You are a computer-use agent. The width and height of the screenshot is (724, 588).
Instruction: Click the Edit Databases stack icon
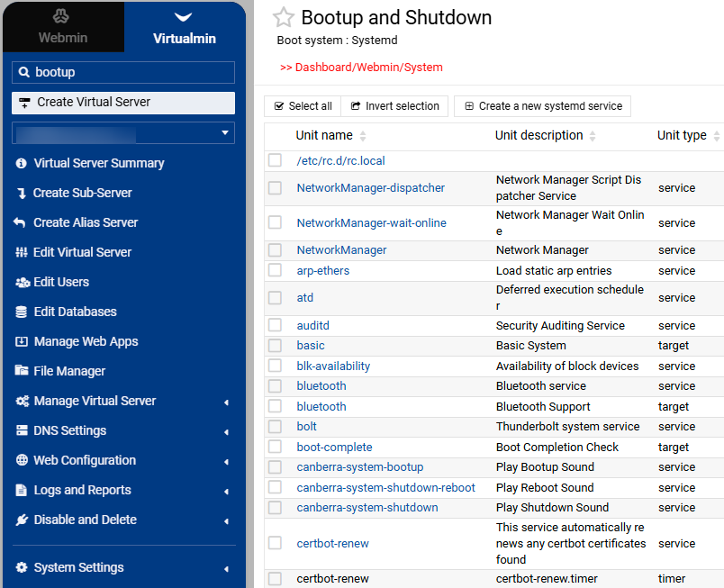pyautogui.click(x=22, y=312)
